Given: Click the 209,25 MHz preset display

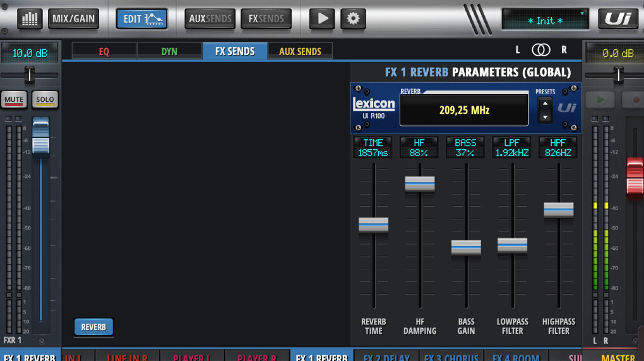Looking at the screenshot, I should [x=464, y=110].
